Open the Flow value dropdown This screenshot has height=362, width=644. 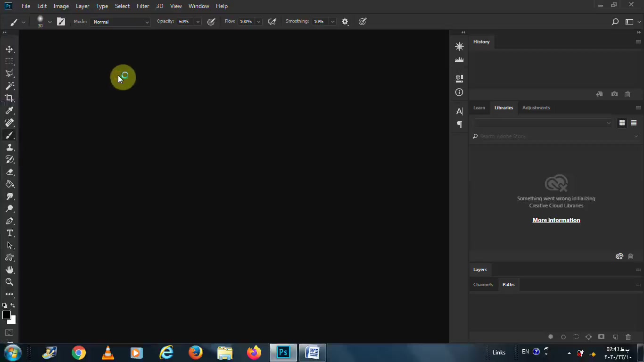[258, 22]
